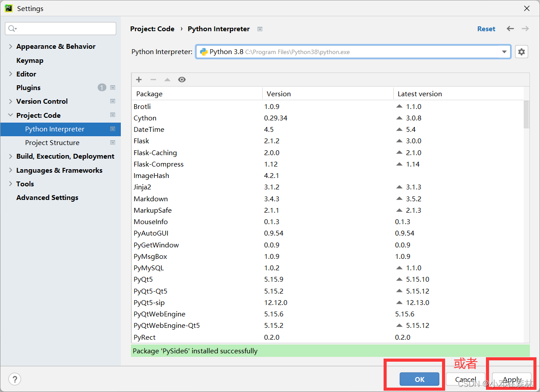
Task: Open the Python Interpreter selection dropdown
Action: pyautogui.click(x=504, y=51)
